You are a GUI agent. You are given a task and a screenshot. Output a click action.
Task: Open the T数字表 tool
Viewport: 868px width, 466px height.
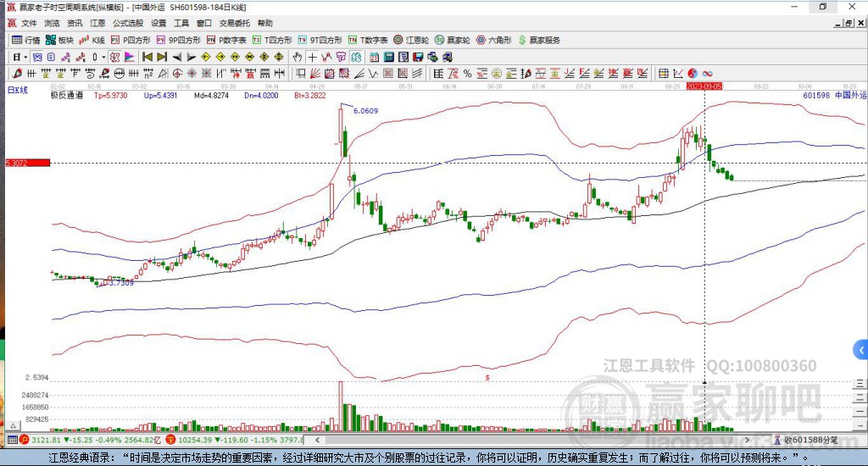coord(368,40)
